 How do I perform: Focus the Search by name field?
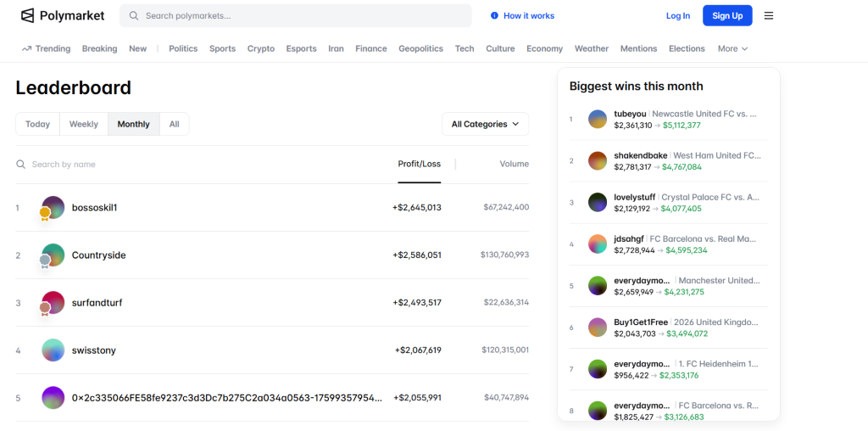point(64,164)
